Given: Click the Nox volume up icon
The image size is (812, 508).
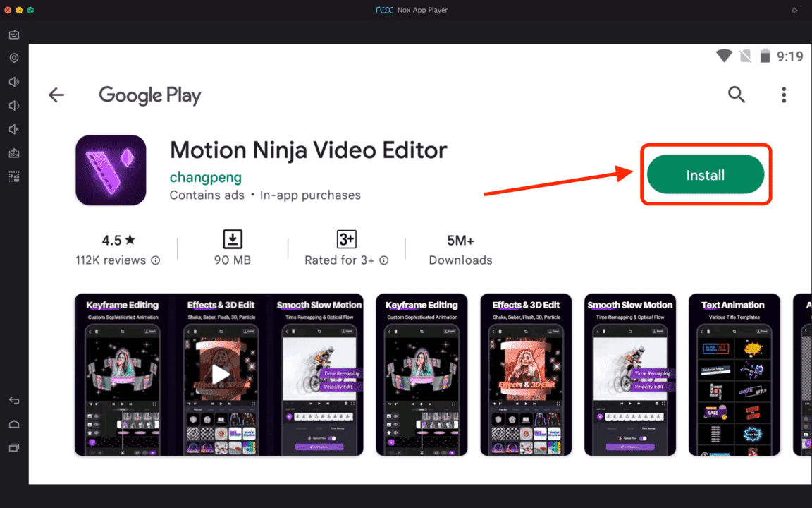Looking at the screenshot, I should 14,82.
